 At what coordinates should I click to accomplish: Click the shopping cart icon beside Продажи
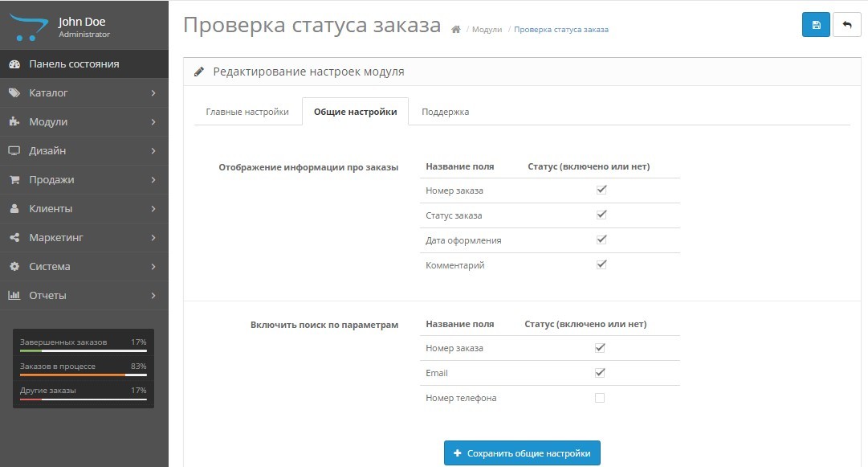click(14, 179)
